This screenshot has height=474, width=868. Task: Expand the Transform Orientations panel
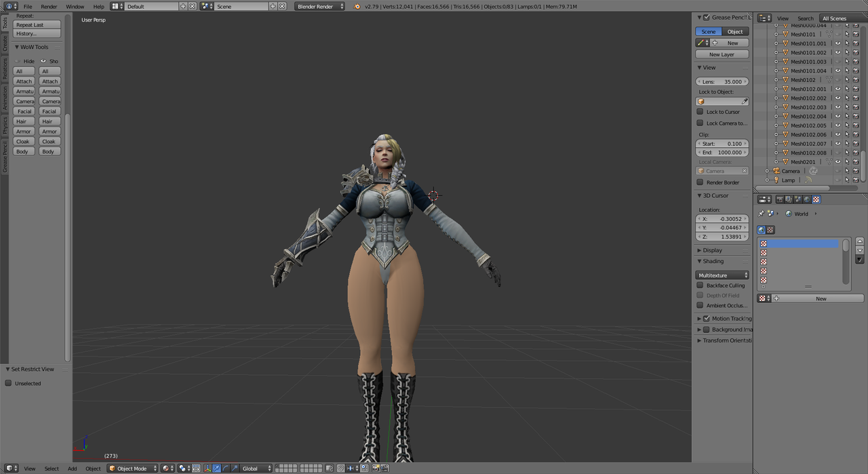[x=699, y=340]
